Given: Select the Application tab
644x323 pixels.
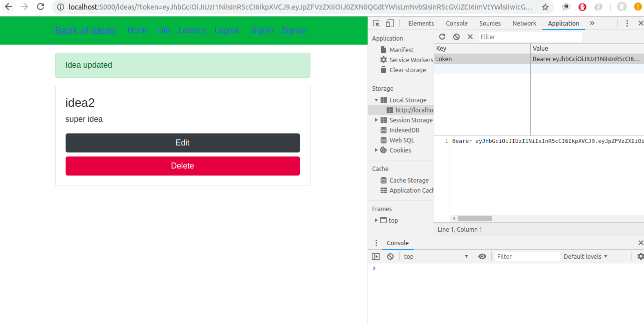Looking at the screenshot, I should [563, 23].
